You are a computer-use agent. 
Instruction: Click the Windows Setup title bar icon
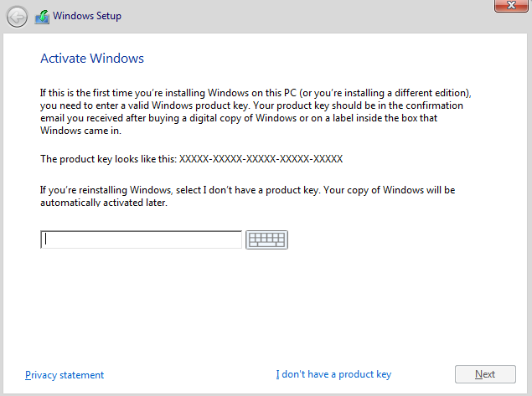[42, 16]
